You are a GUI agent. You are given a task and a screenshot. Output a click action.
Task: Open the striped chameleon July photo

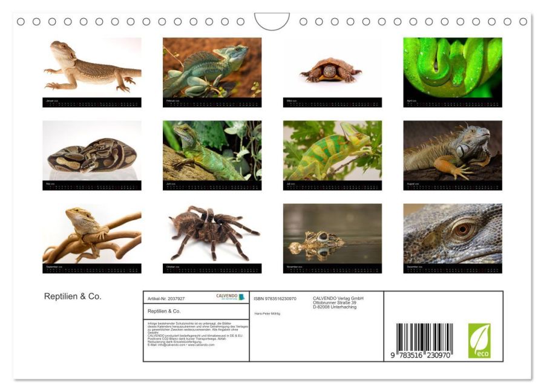tap(332, 151)
